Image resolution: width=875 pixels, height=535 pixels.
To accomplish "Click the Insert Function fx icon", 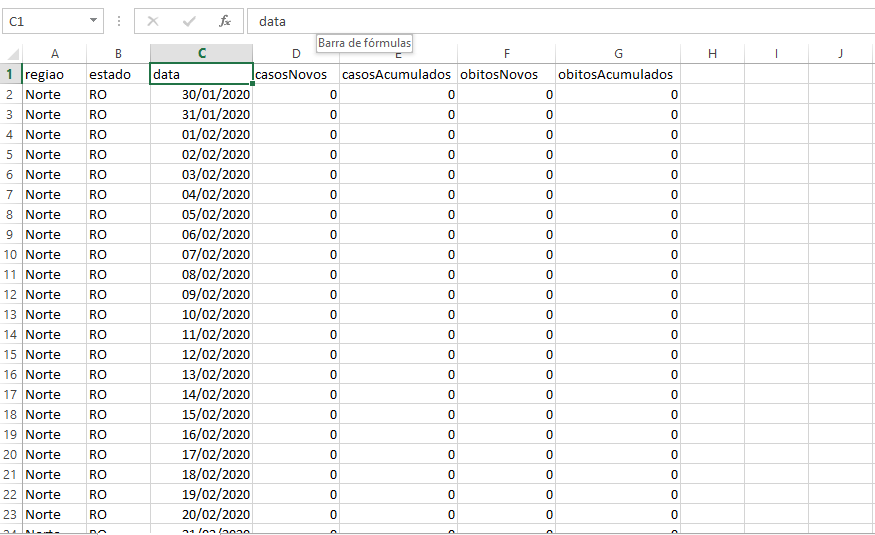I will click(225, 21).
